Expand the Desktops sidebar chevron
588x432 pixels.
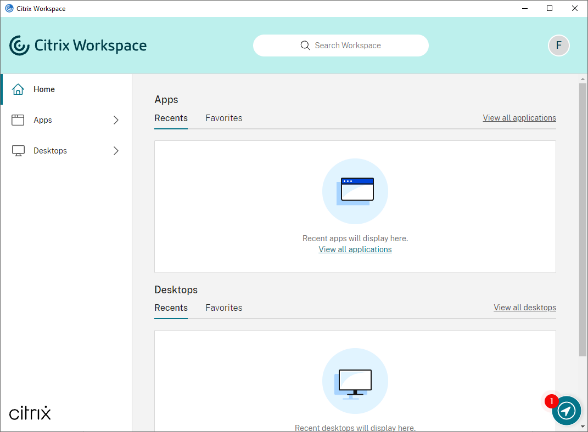click(x=116, y=151)
